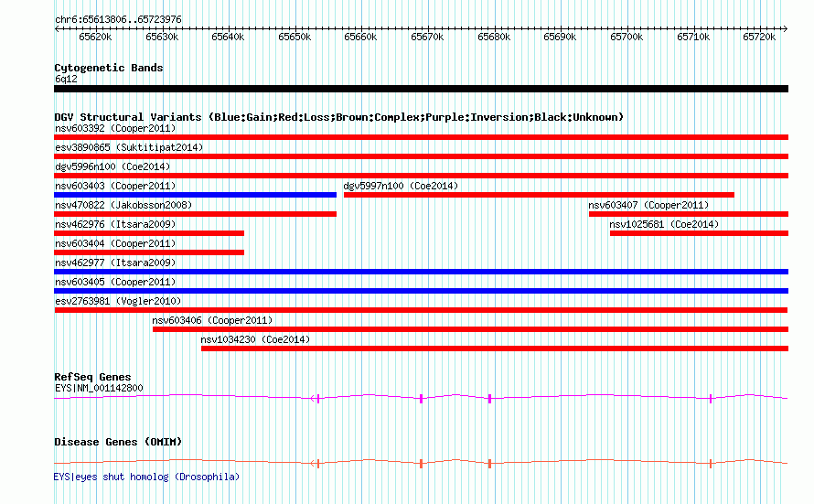
Task: Select the esv3890865 (Suktitipat2014) variant bar
Action: tap(421, 156)
